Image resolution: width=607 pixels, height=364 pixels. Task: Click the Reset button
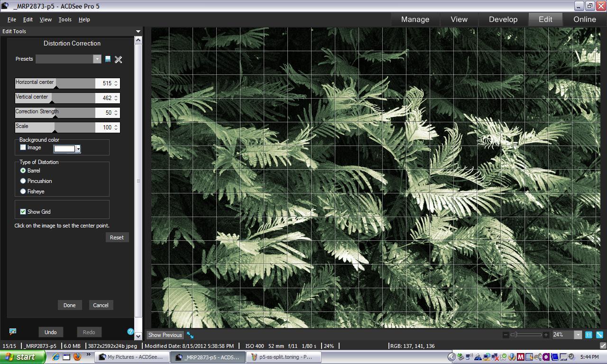coord(117,237)
